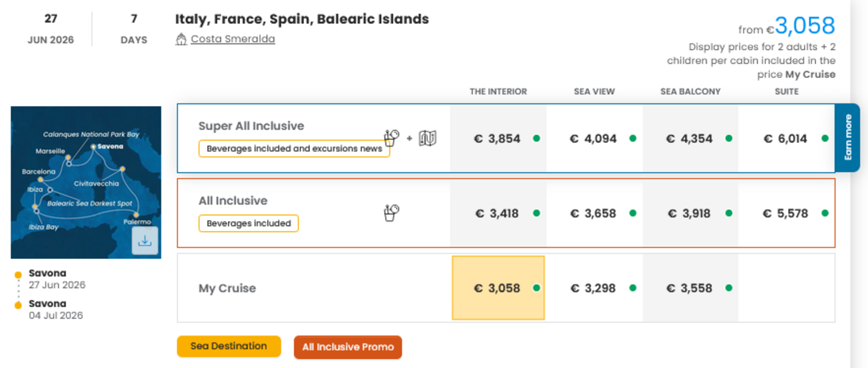Click the beverage icon in Super All Inclusive row
Screen dimensions: 868x368
point(391,137)
